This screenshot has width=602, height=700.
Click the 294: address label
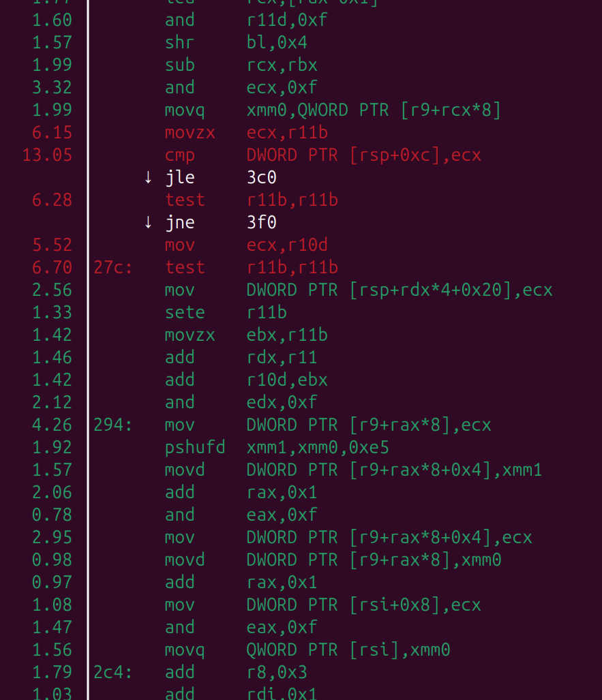coord(112,425)
